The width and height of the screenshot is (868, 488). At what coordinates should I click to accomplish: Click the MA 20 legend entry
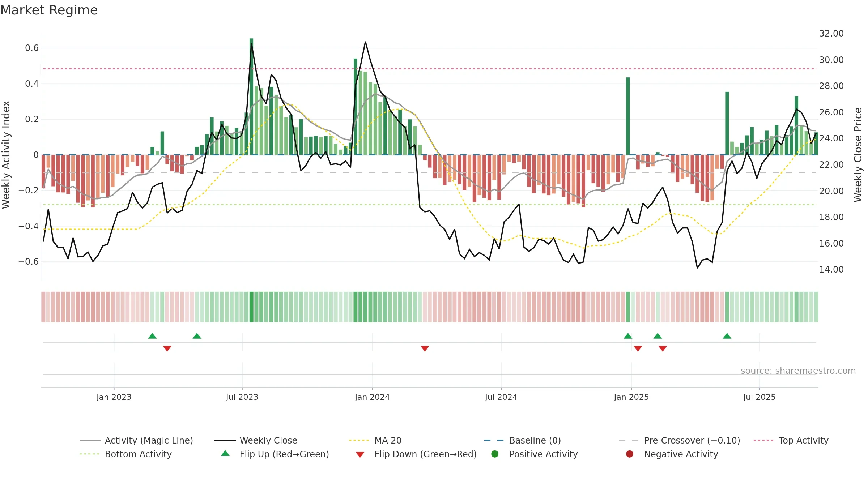click(x=375, y=440)
